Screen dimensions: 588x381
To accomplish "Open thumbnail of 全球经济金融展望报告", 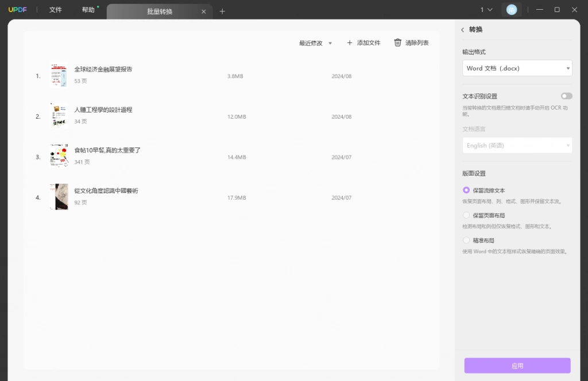I will [59, 75].
